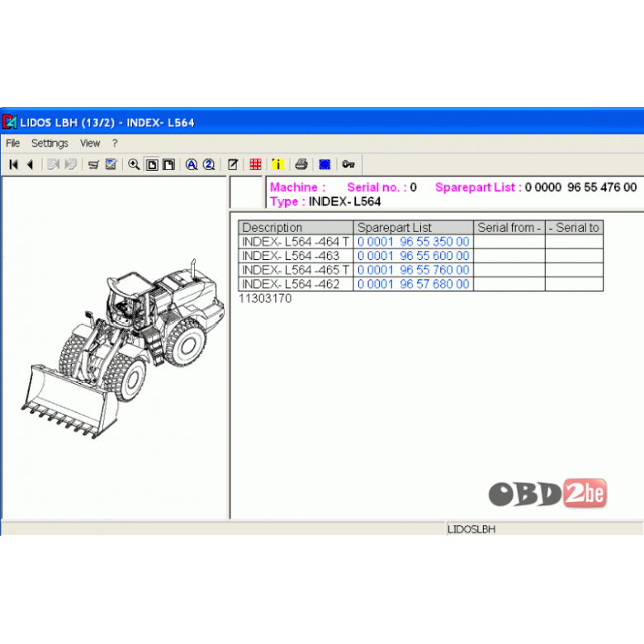Click header value '0 0000 96 55 476 00'
The width and height of the screenshot is (644, 644).
point(580,187)
